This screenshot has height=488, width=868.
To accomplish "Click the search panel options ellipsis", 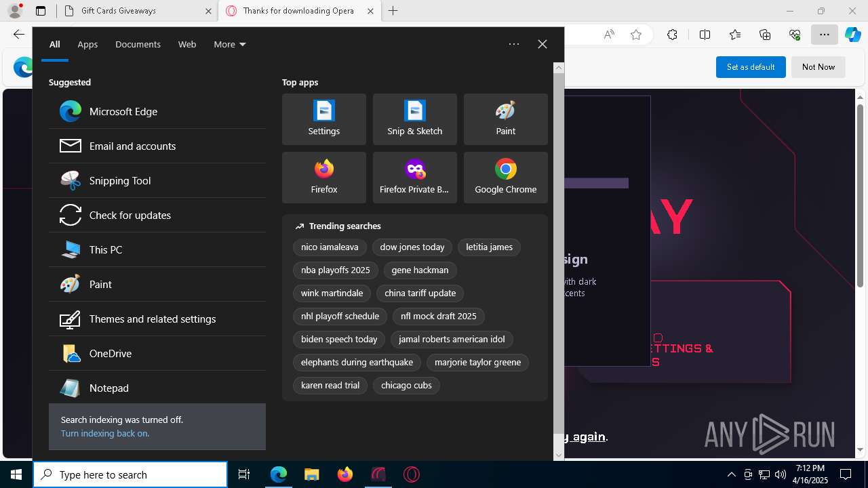I will [514, 44].
